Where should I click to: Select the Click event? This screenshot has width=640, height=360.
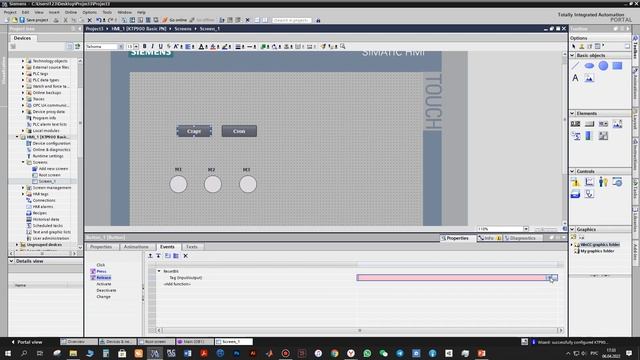click(101, 265)
